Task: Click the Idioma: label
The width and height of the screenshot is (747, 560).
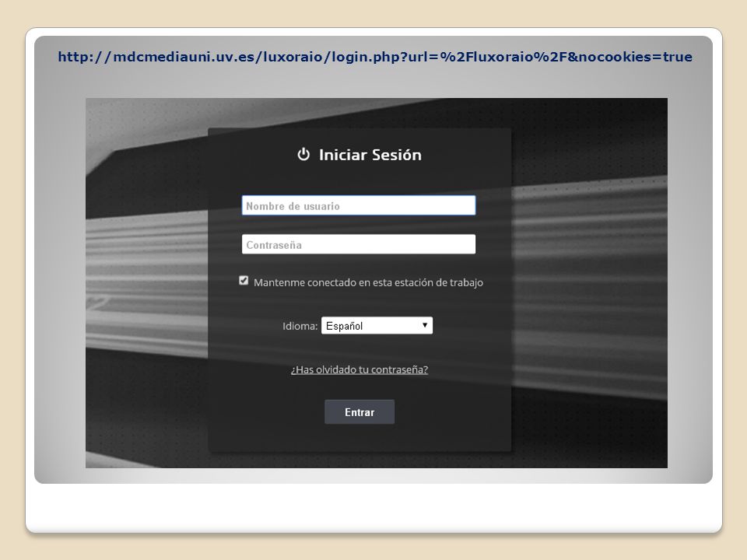Action: [x=300, y=326]
